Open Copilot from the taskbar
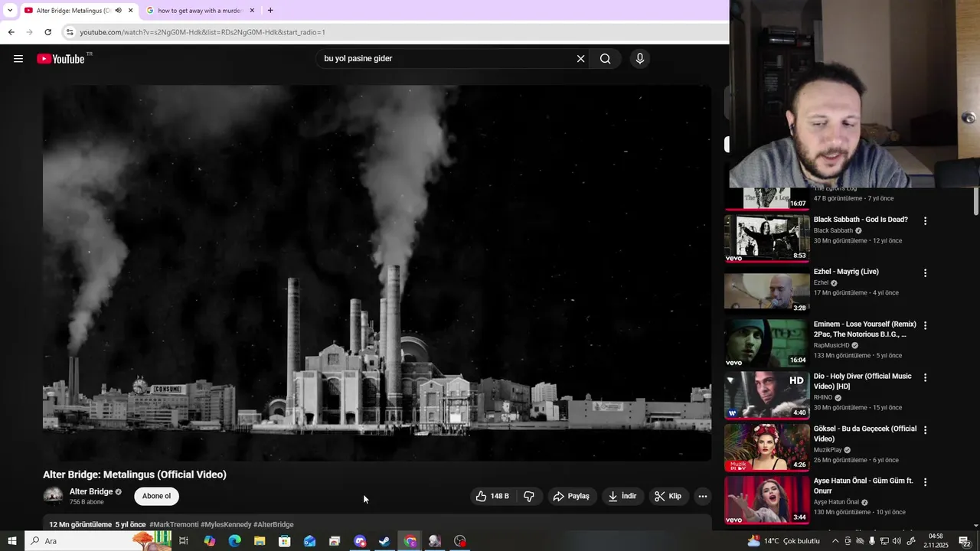 [209, 541]
